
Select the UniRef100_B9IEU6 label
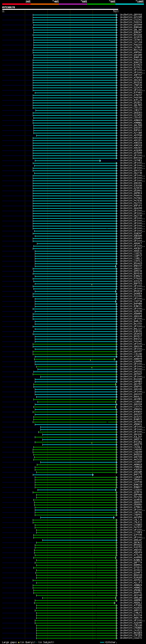(x=131, y=82)
